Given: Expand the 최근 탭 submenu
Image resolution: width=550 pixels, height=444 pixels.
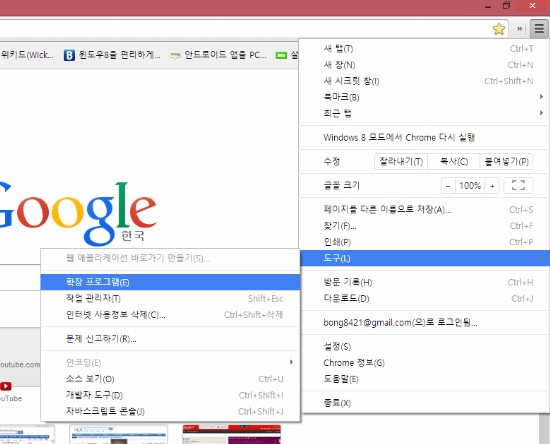Looking at the screenshot, I should (424, 113).
